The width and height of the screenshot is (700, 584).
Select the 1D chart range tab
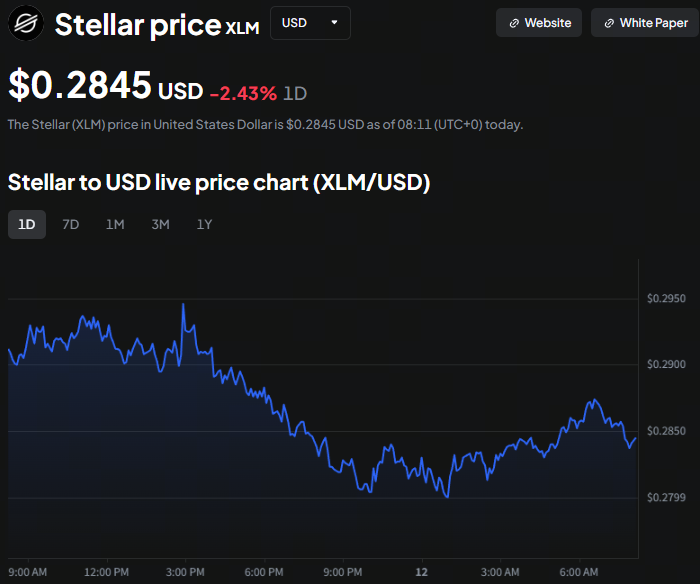coord(27,224)
